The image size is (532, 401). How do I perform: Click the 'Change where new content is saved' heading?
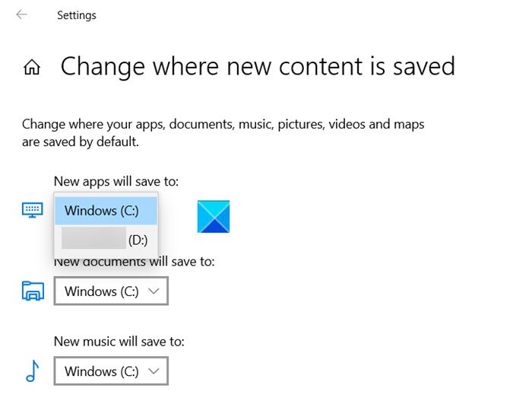point(258,66)
